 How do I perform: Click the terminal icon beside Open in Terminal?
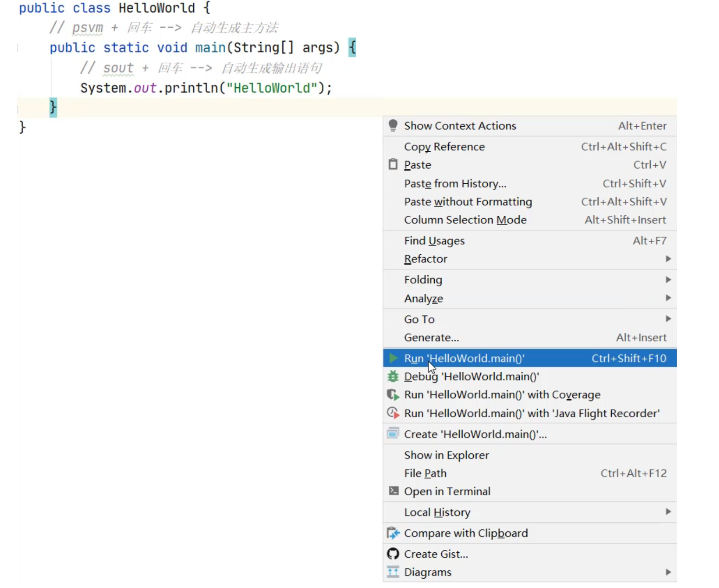click(393, 491)
